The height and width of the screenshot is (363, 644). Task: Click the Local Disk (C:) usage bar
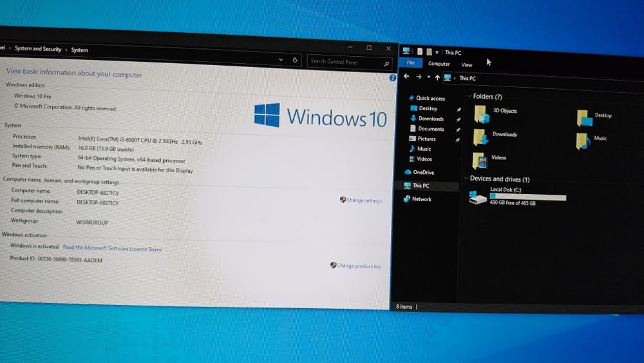coord(528,197)
